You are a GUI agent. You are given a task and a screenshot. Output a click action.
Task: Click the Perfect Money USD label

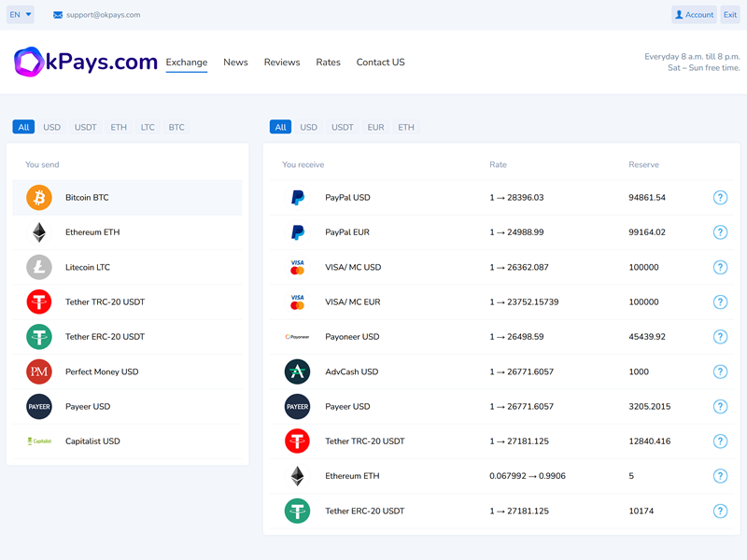click(x=102, y=371)
